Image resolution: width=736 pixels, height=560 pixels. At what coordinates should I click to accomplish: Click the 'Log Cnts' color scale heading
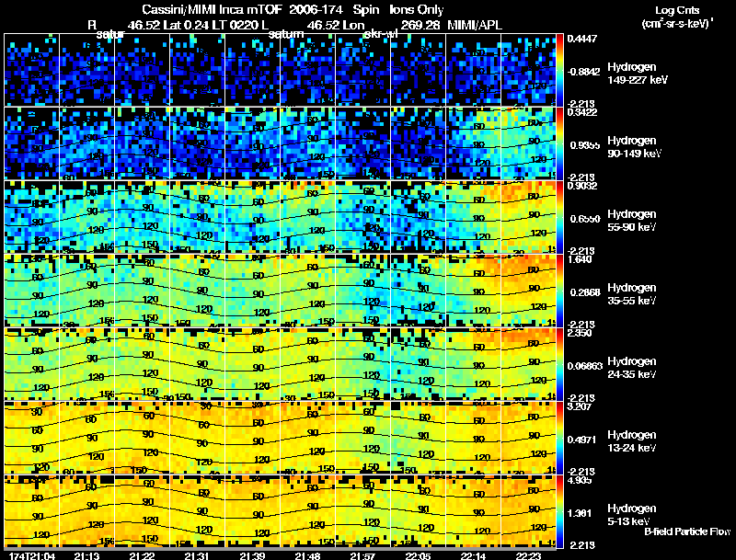(x=677, y=10)
